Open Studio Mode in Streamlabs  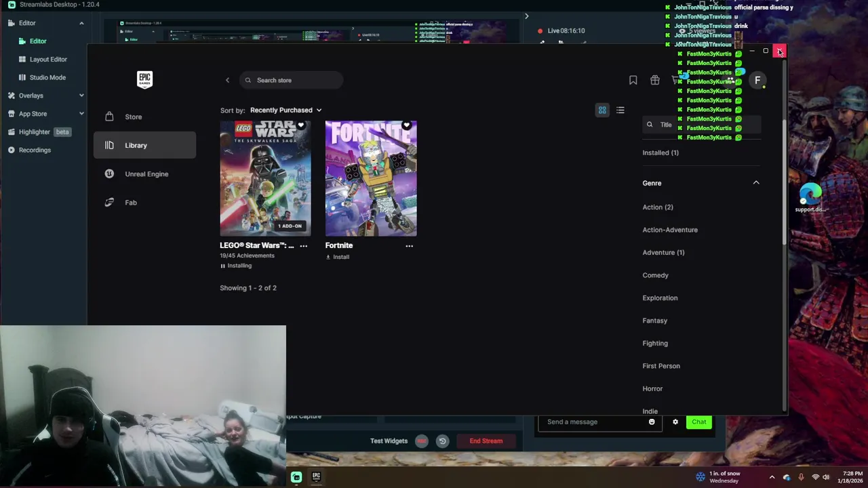tap(47, 78)
